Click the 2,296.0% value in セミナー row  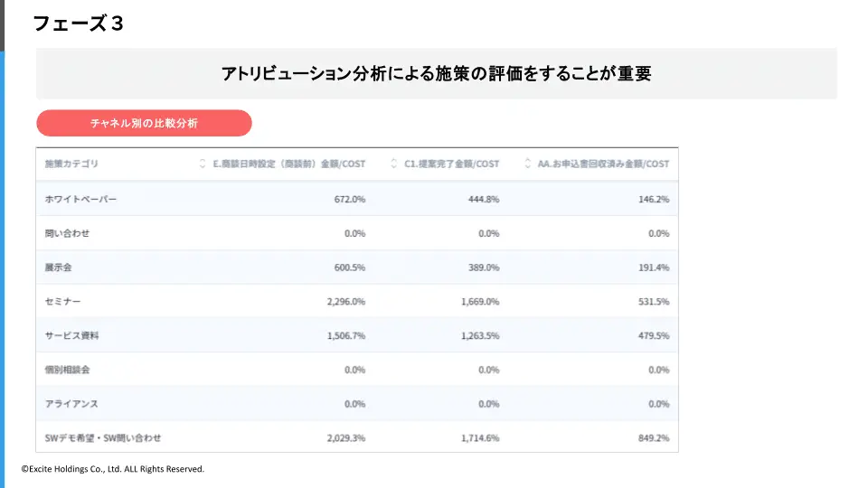[x=346, y=302]
